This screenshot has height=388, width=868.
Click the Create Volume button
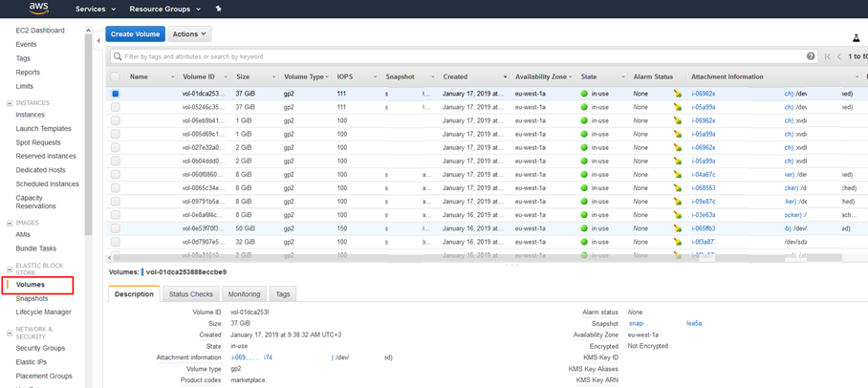tap(135, 33)
